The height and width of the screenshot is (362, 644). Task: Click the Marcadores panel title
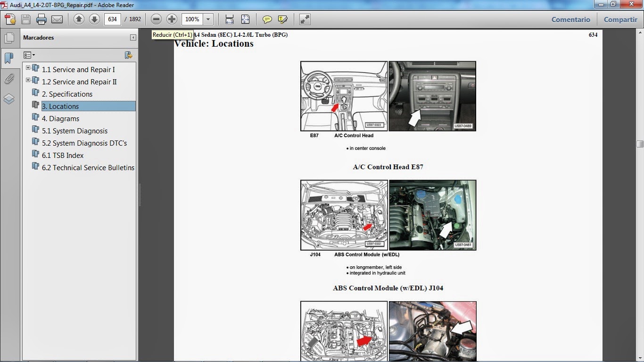click(x=39, y=38)
